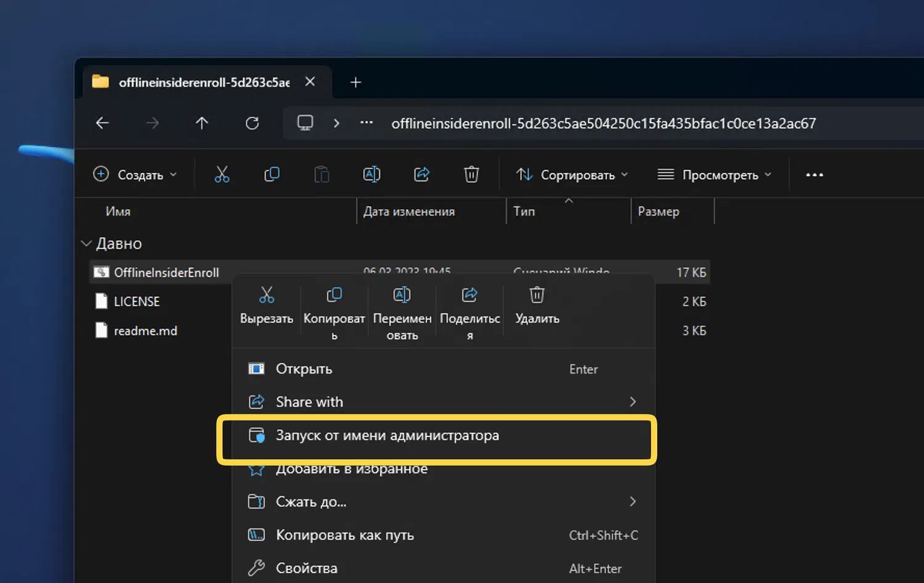This screenshot has width=924, height=583.
Task: Show hidden breadcrumb path ellipsis
Action: pos(367,123)
